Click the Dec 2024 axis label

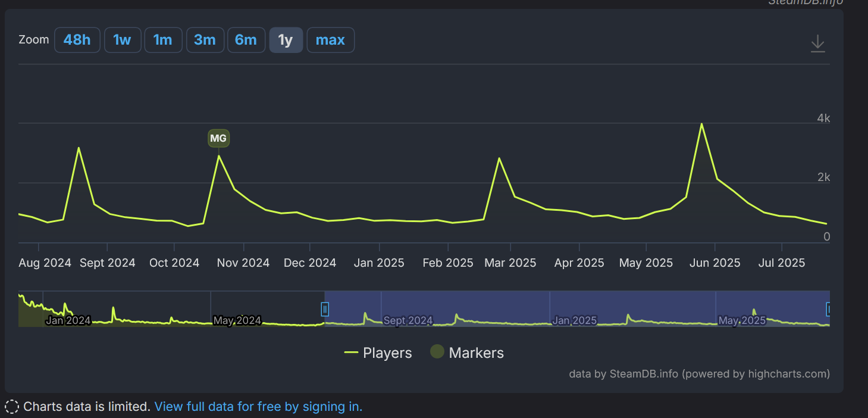pos(310,263)
